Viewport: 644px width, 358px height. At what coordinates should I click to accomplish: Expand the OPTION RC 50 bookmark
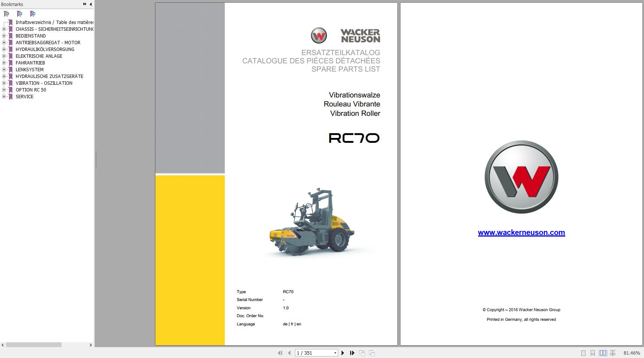pyautogui.click(x=4, y=90)
